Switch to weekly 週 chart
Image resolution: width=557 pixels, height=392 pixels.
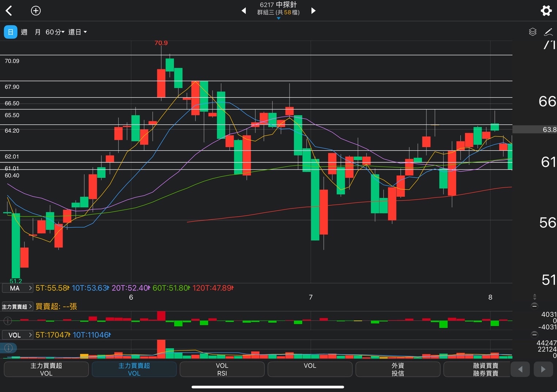click(24, 32)
